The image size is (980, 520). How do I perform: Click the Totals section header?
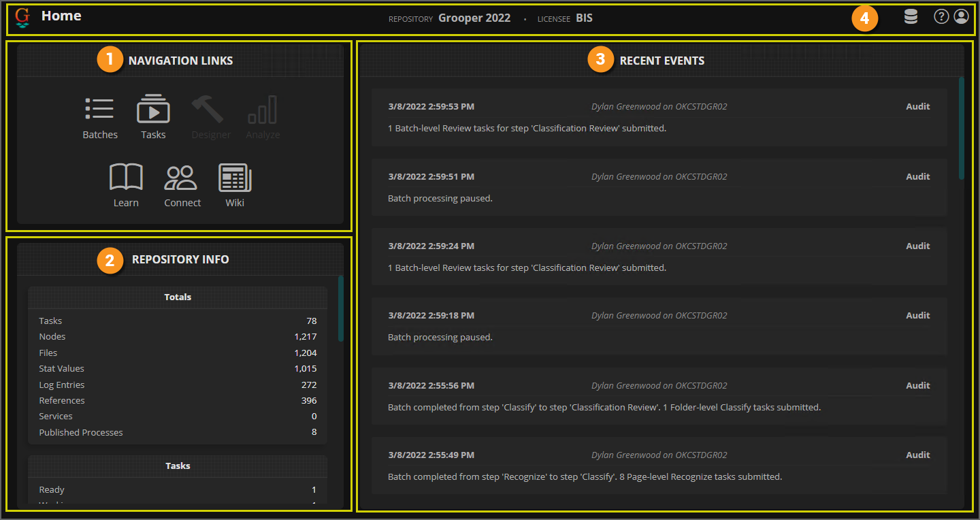click(x=178, y=297)
